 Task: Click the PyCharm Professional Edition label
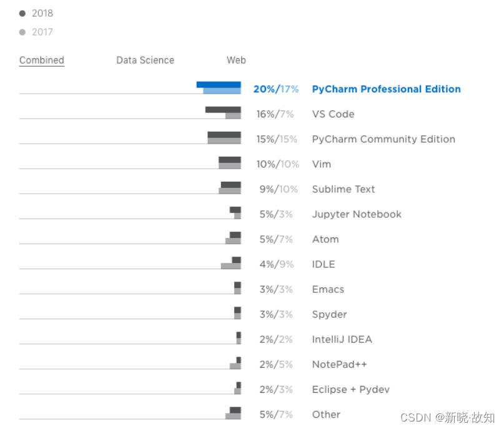[x=387, y=89]
